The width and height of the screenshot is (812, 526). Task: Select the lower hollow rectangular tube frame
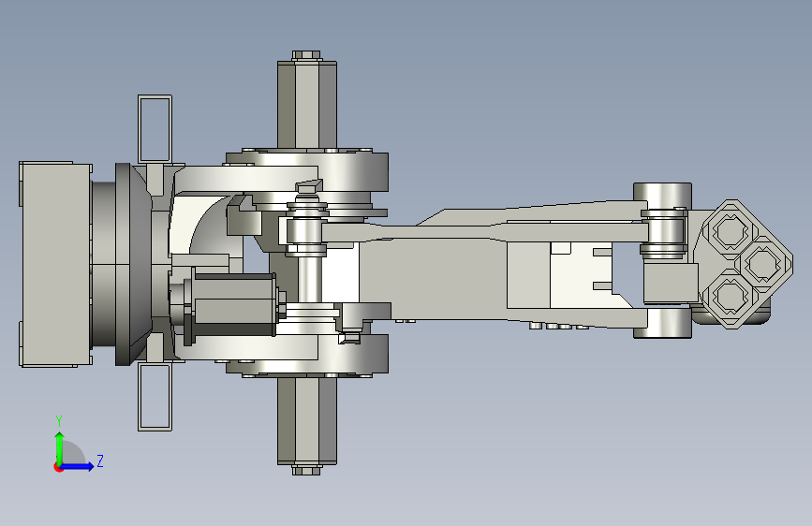[x=155, y=397]
